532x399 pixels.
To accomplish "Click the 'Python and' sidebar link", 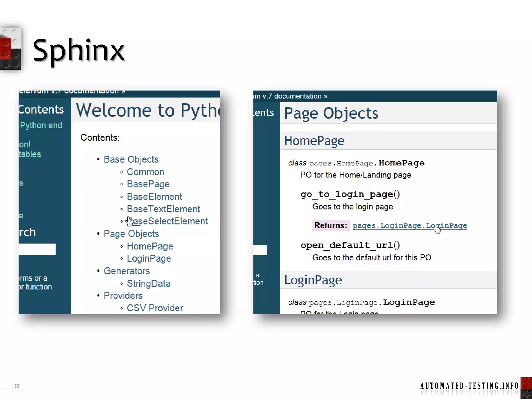I will tap(41, 125).
